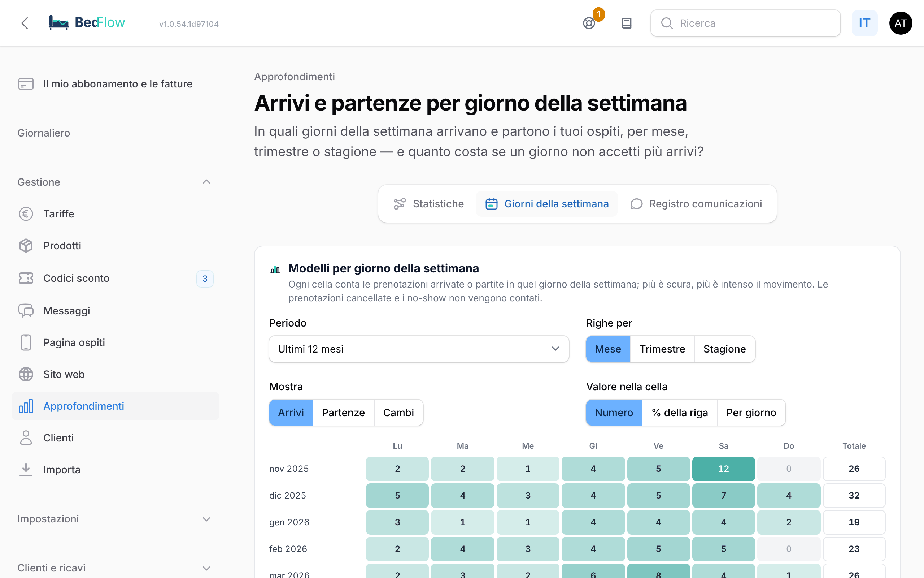Click the 12 cell for nov 2025 Saturday

[x=723, y=469]
